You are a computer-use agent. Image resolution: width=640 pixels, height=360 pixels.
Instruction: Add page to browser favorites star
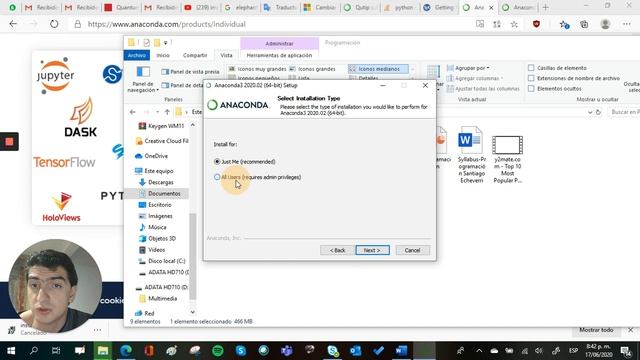(x=514, y=24)
